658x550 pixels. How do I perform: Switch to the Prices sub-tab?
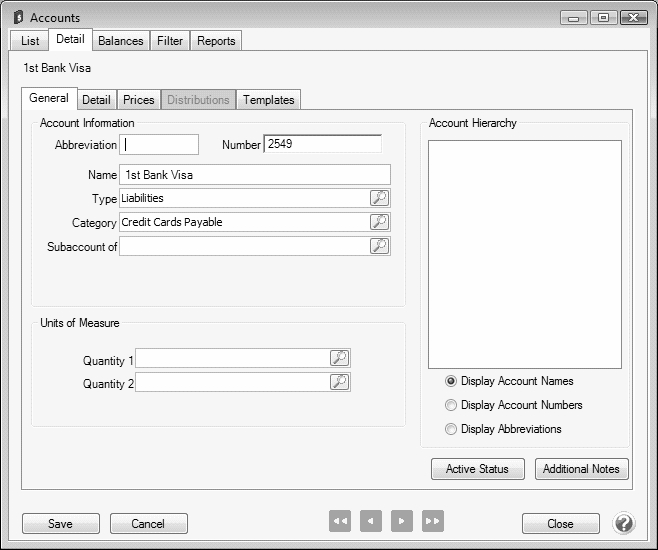click(x=138, y=100)
